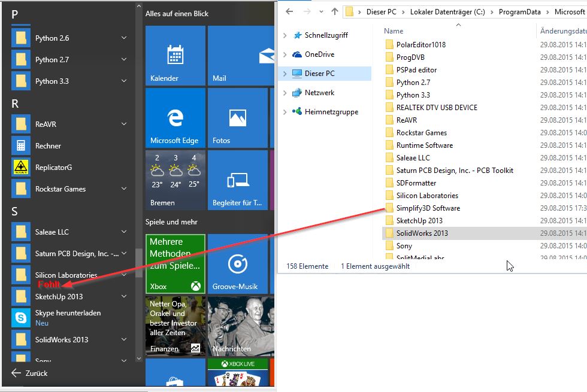Expand the Schnellzugriff tree node
Screen dimensions: 587x392
[285, 35]
